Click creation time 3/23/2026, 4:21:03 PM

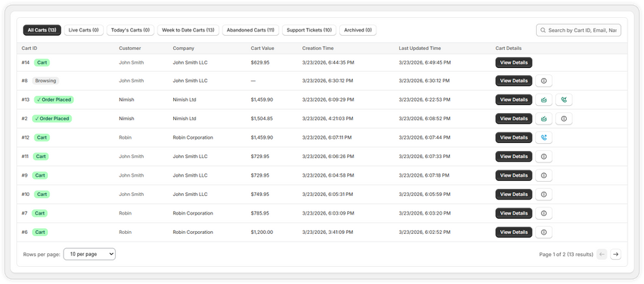pyautogui.click(x=328, y=119)
